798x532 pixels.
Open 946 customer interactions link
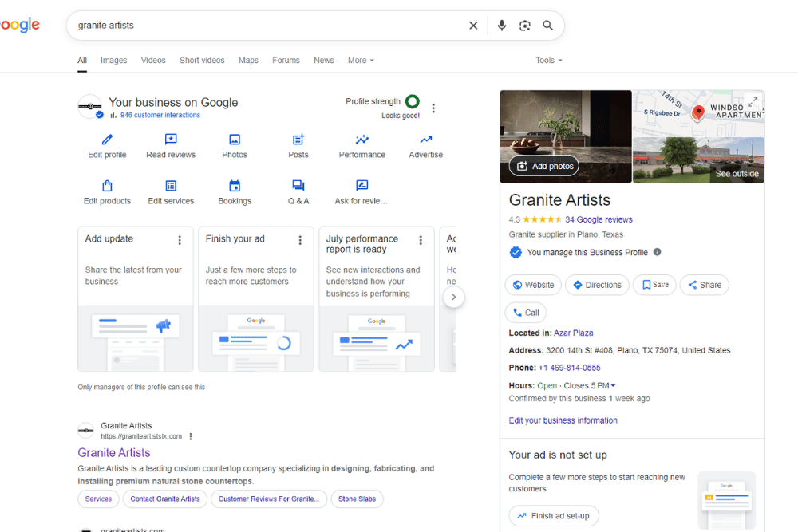tap(160, 116)
